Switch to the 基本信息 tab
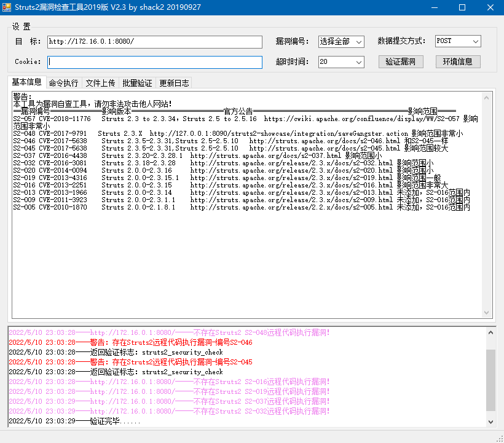 [x=26, y=82]
